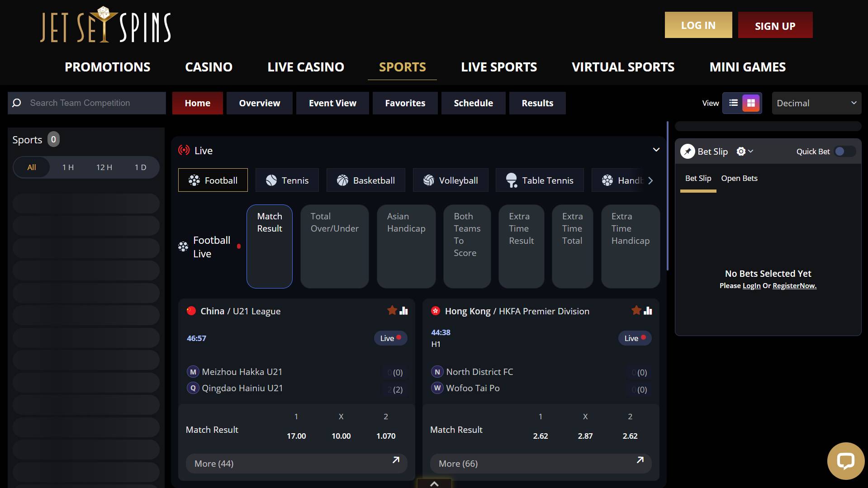Open the Live Casino menu
This screenshot has height=488, width=868.
(305, 67)
